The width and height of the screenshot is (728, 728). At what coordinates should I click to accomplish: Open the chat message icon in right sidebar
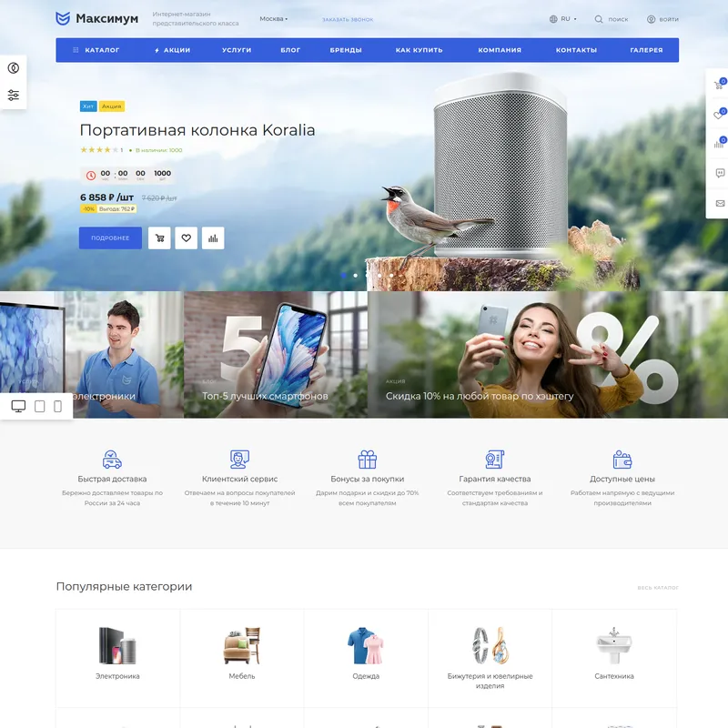[720, 173]
